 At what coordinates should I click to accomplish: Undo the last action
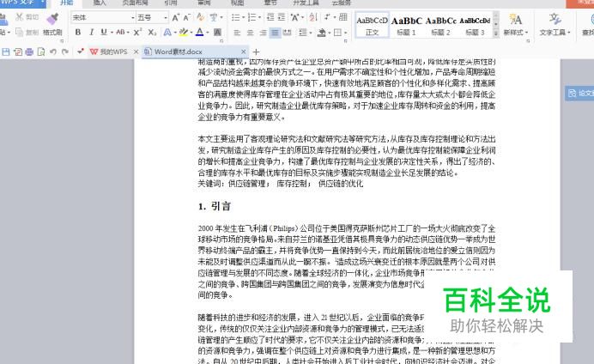pos(53,52)
